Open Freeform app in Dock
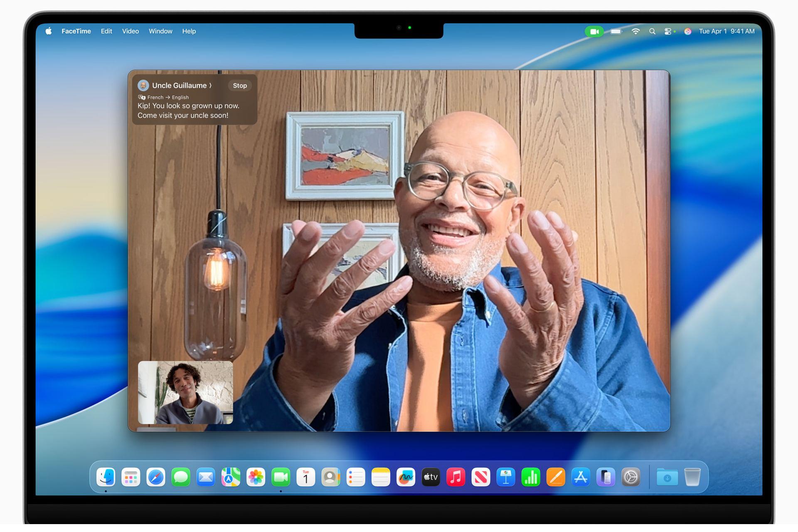The height and width of the screenshot is (532, 798). coord(406,477)
